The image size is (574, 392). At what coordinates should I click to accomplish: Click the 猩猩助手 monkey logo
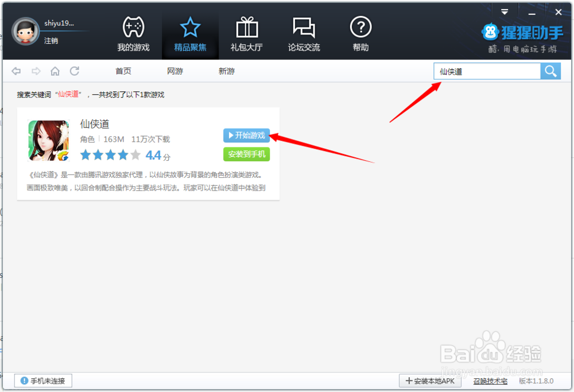490,33
